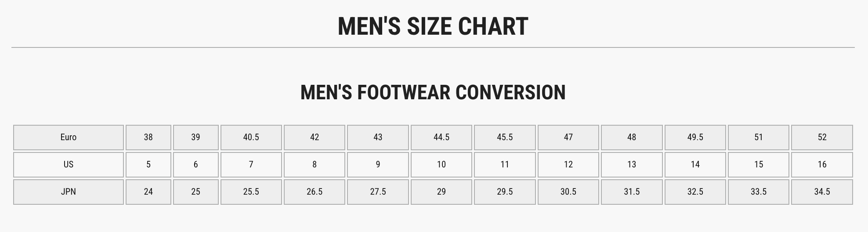Click the US row header cell
868x232 pixels.
coord(69,165)
